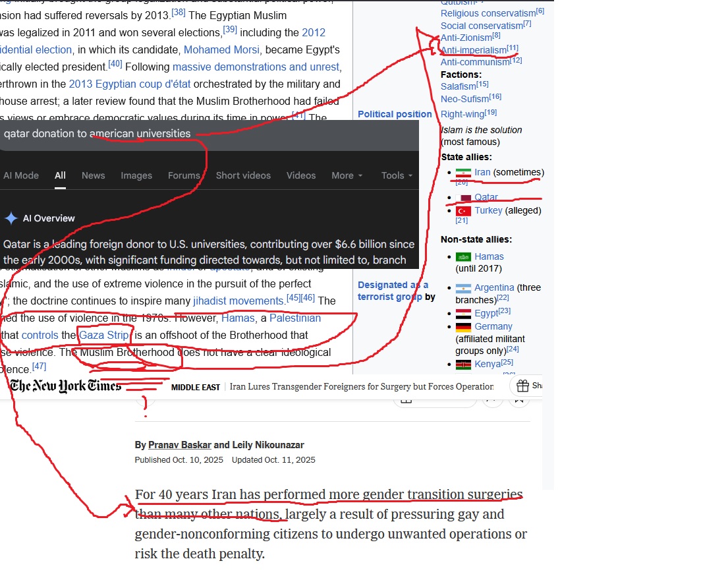728x586 pixels.
Task: Click the Published Oct. 10, 2025 date text
Action: click(179, 459)
